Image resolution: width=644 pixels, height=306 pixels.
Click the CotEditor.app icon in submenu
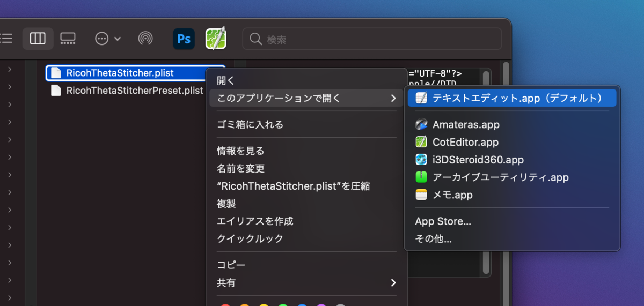(421, 142)
